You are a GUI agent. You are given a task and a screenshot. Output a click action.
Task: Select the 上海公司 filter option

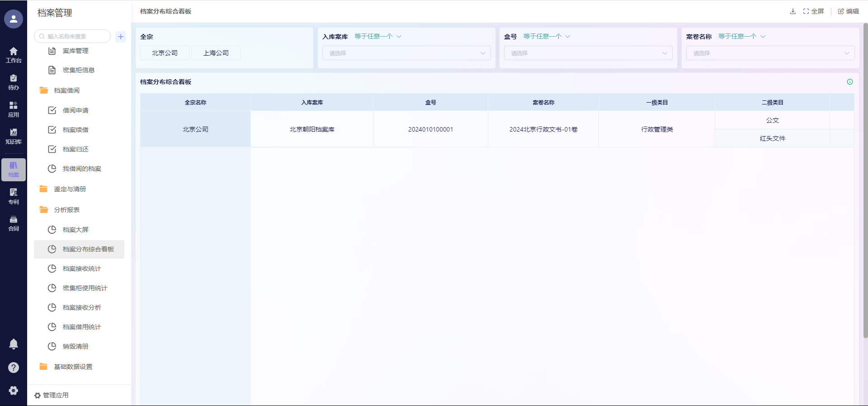point(216,53)
